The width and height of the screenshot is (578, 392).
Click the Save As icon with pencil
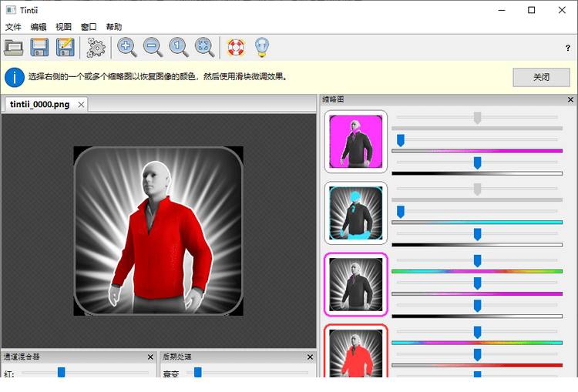point(66,48)
